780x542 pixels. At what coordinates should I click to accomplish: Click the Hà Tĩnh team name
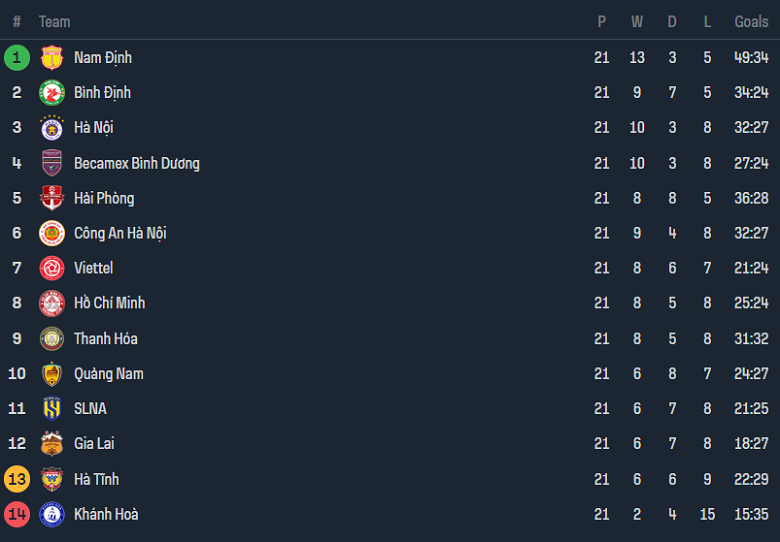96,479
